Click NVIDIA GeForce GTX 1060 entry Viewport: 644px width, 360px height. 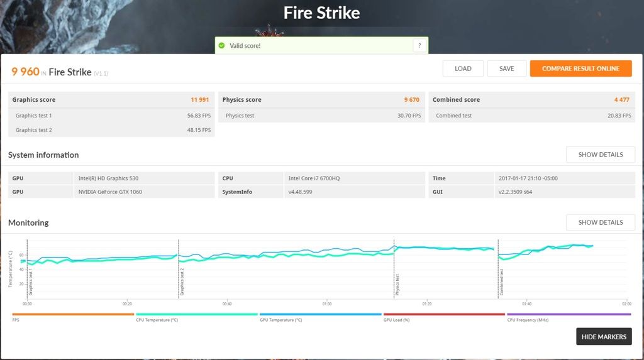pos(110,192)
